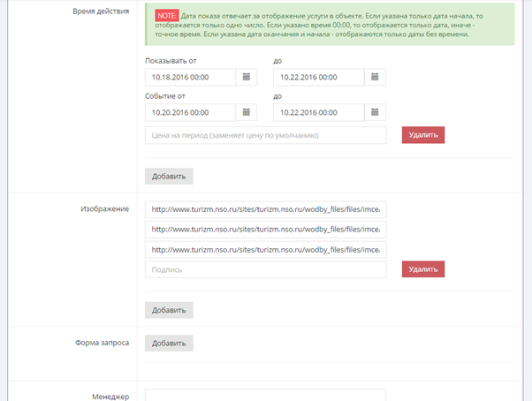
Task: Open calendar for the 'до' field in Событие row
Action: pyautogui.click(x=376, y=112)
